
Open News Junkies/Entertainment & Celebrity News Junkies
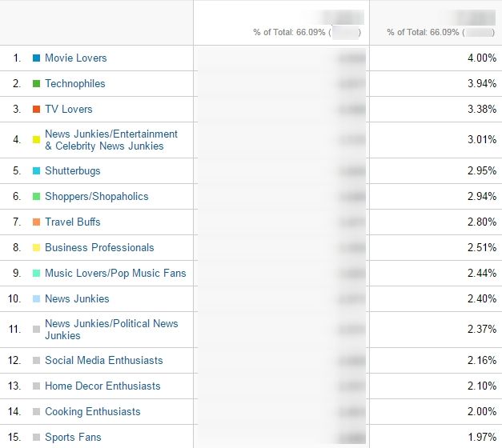click(x=110, y=140)
